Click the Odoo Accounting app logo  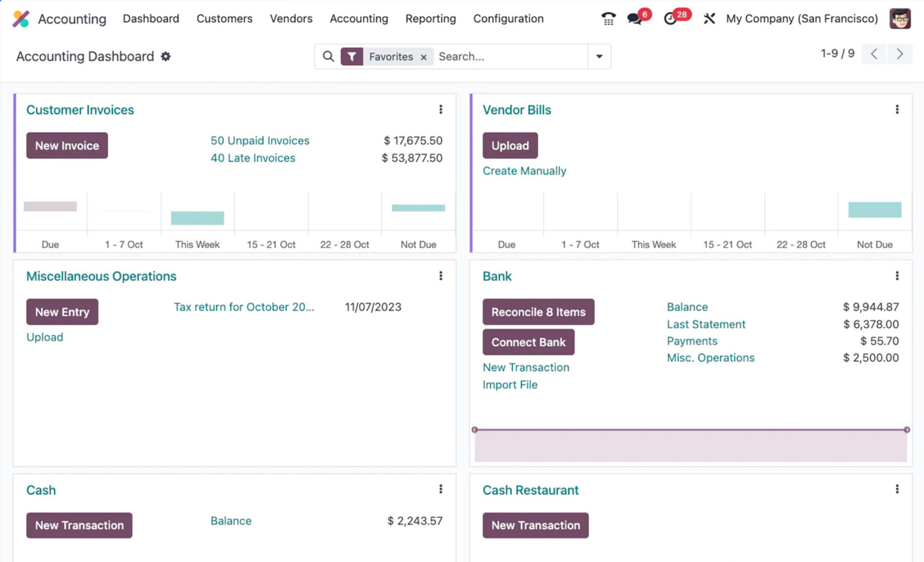(21, 19)
